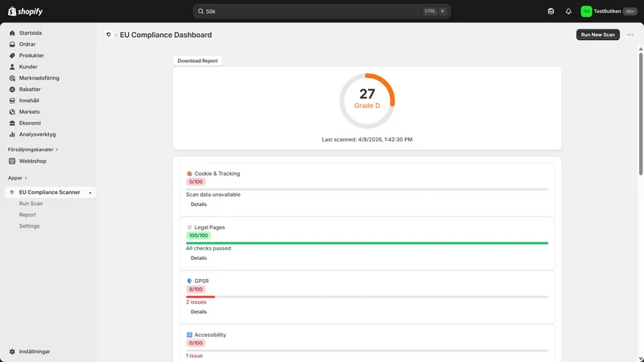Image resolution: width=644 pixels, height=362 pixels.
Task: Show Details for Cookie & Tracking
Action: [199, 204]
